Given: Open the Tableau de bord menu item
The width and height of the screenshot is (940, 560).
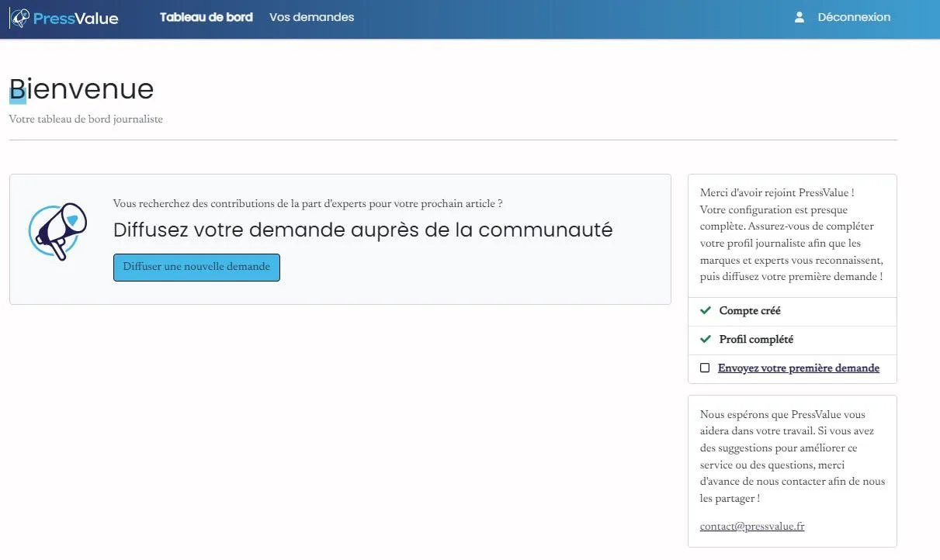Looking at the screenshot, I should (206, 17).
